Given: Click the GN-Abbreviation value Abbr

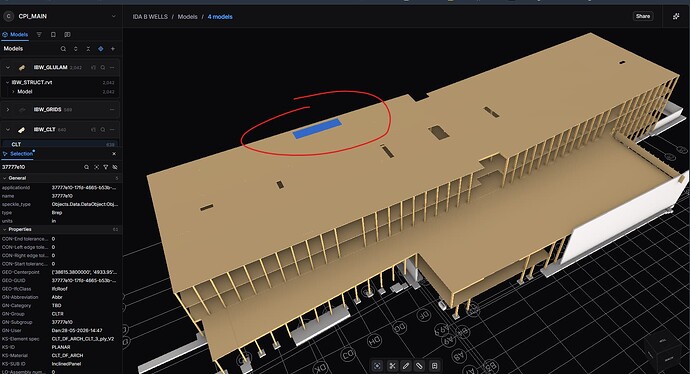Looking at the screenshot, I should (x=57, y=297).
